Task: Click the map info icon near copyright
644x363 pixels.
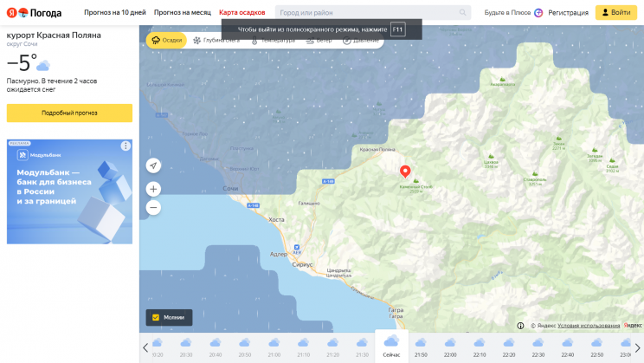Action: pyautogui.click(x=520, y=326)
